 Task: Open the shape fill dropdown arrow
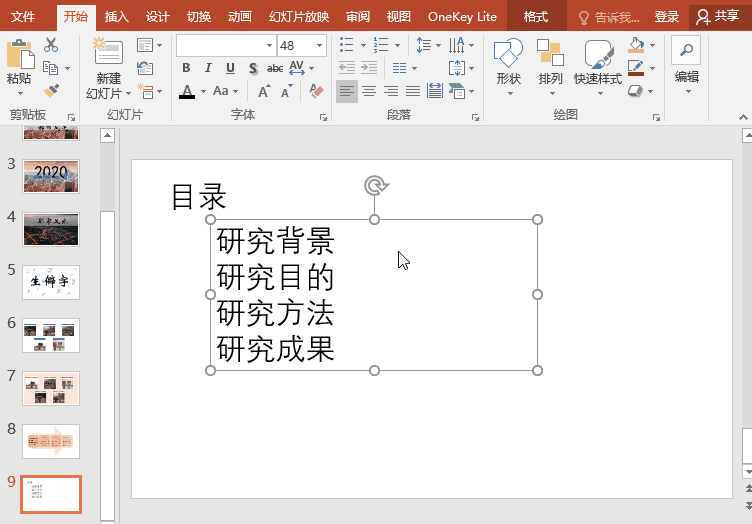652,46
